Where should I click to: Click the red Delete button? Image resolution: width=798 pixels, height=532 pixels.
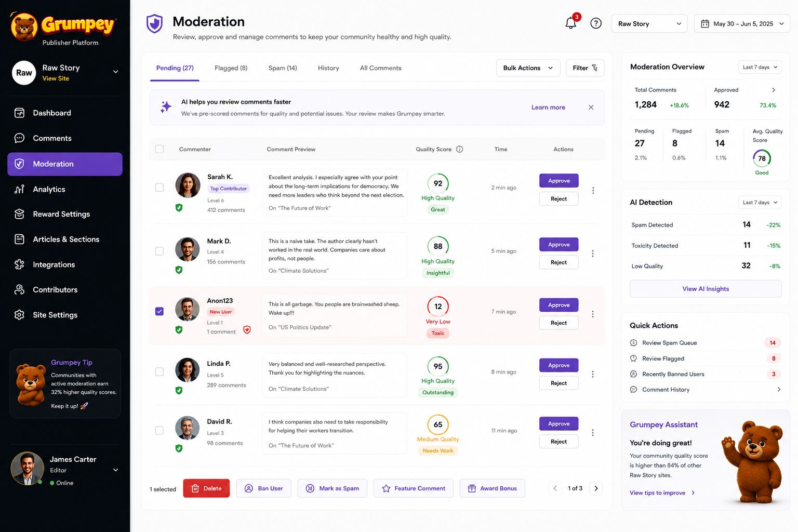click(x=206, y=488)
